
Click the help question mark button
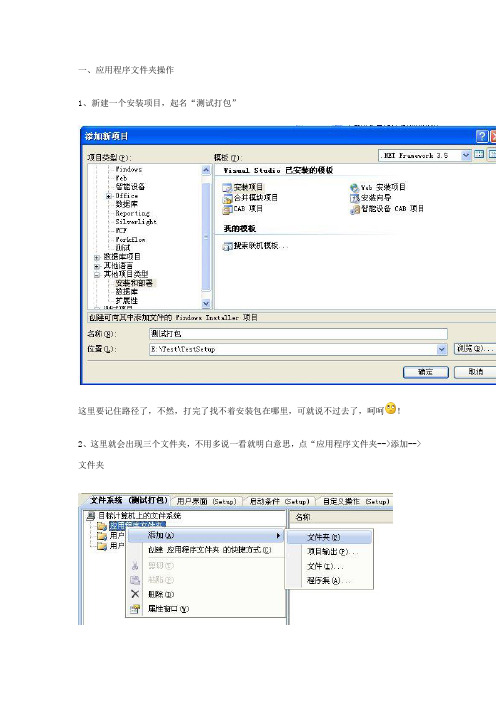coord(482,136)
